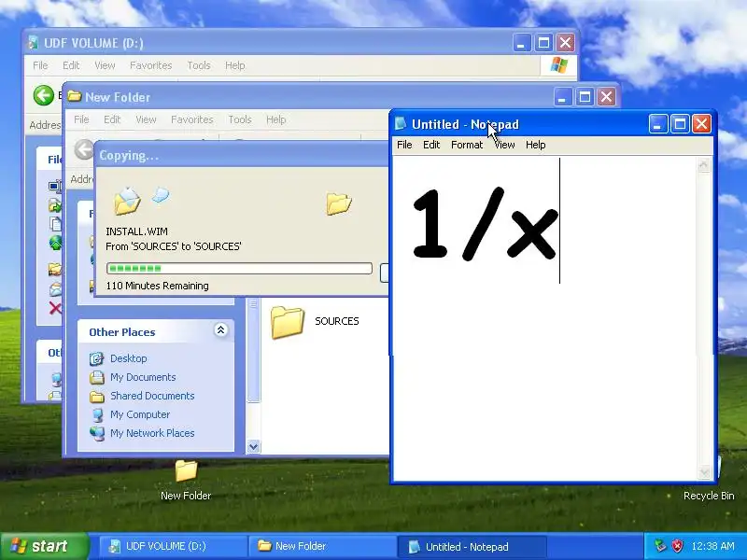Click UDF VOLUME window drive icon

33,42
